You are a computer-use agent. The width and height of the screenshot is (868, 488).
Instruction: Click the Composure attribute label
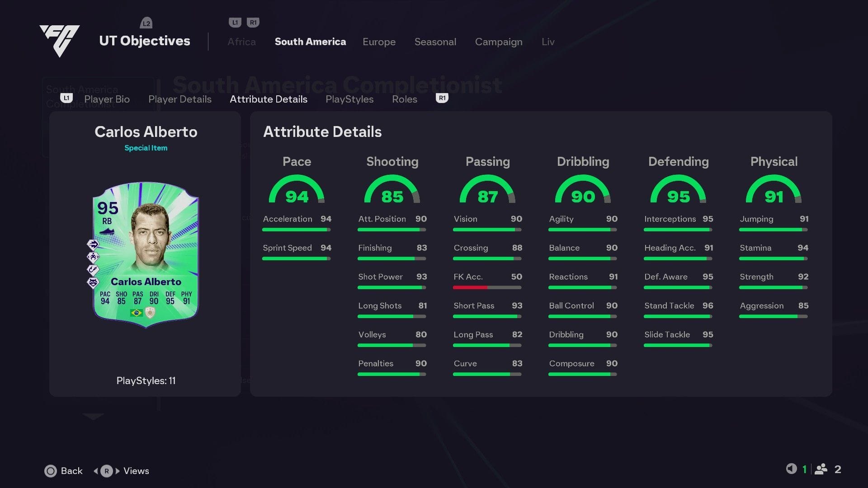[571, 364]
